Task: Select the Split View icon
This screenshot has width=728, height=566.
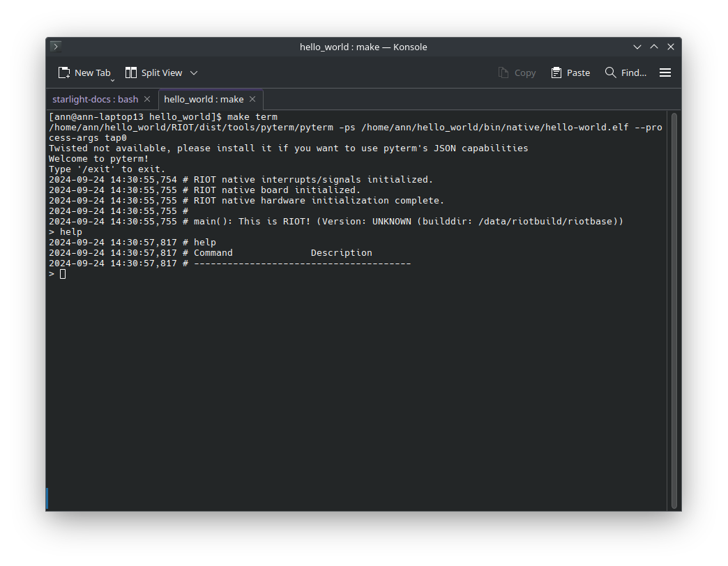Action: click(130, 72)
